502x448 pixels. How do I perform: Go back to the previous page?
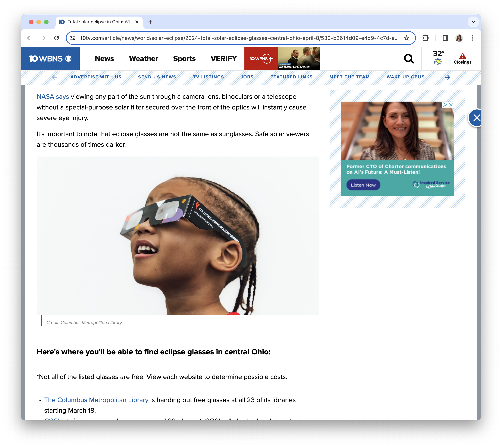(x=30, y=38)
